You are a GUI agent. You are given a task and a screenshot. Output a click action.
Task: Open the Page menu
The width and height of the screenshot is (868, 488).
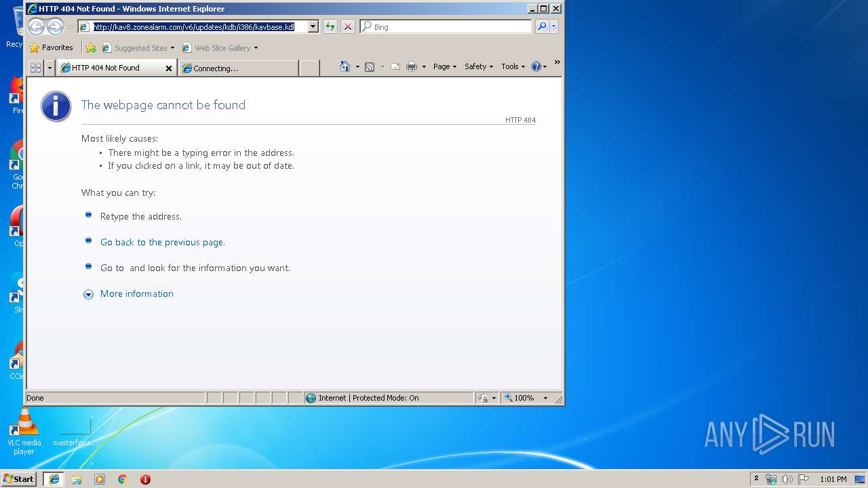click(x=445, y=66)
